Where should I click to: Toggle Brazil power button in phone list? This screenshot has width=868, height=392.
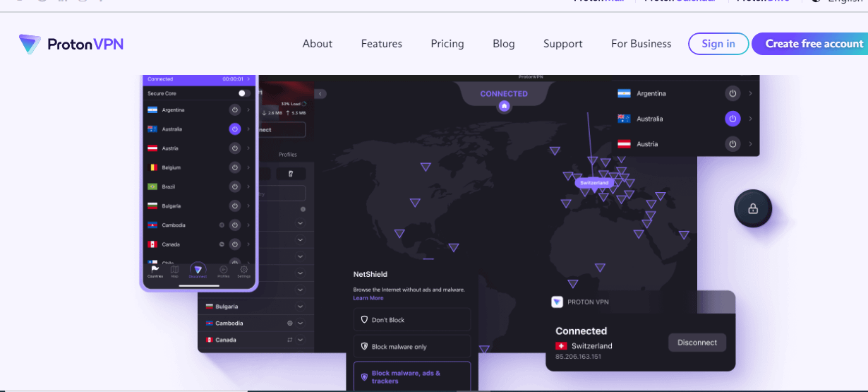tap(235, 186)
